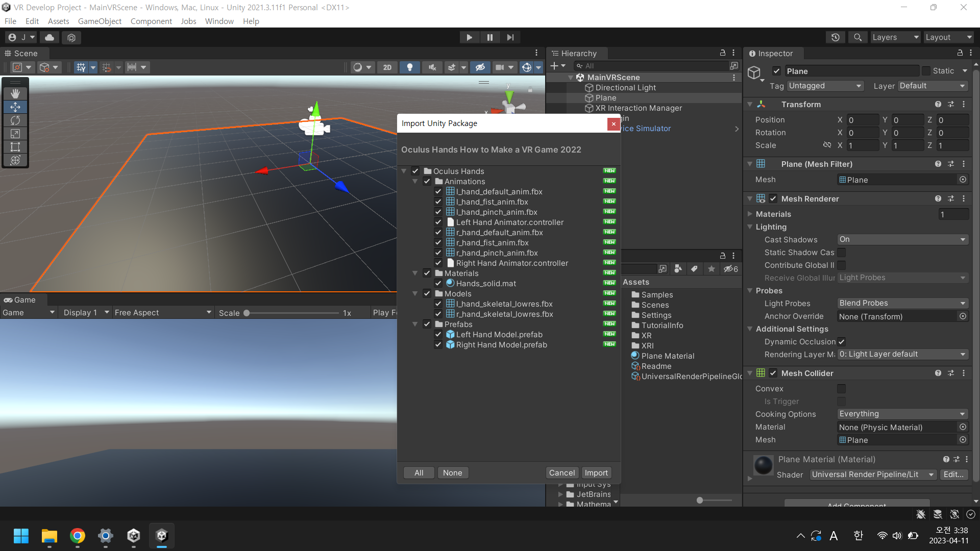Open Mesh Renderer preset settings icon
Image resolution: width=980 pixels, height=551 pixels.
pos(951,199)
